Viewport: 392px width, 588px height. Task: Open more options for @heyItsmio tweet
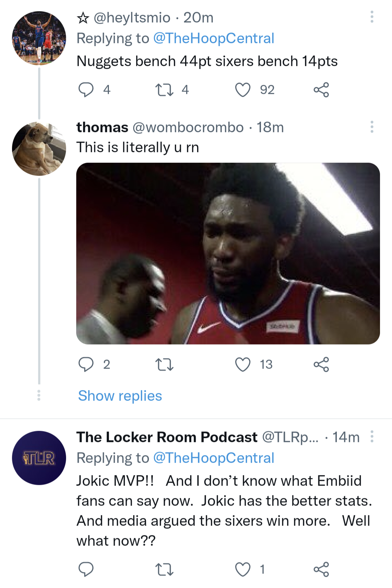pyautogui.click(x=372, y=17)
